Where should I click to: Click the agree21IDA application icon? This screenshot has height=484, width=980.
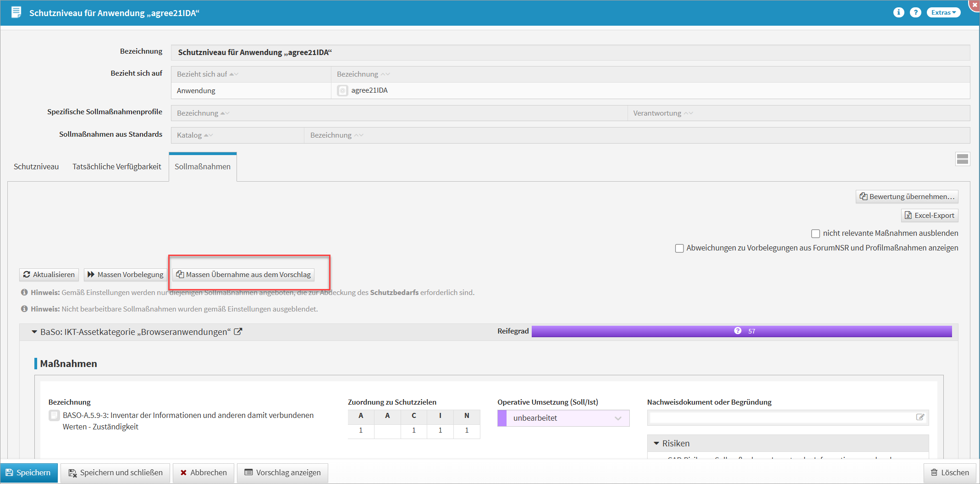tap(342, 90)
